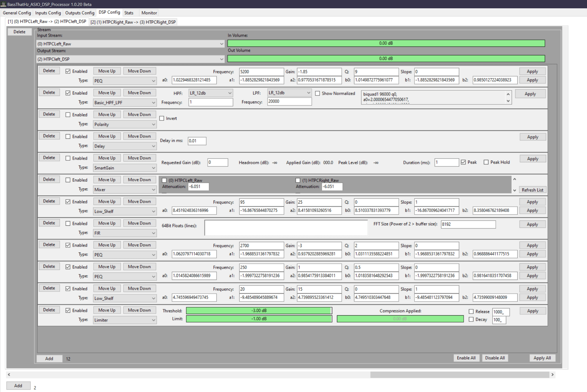Open the FIR type dropdown
This screenshot has width=587, height=392.
[125, 233]
